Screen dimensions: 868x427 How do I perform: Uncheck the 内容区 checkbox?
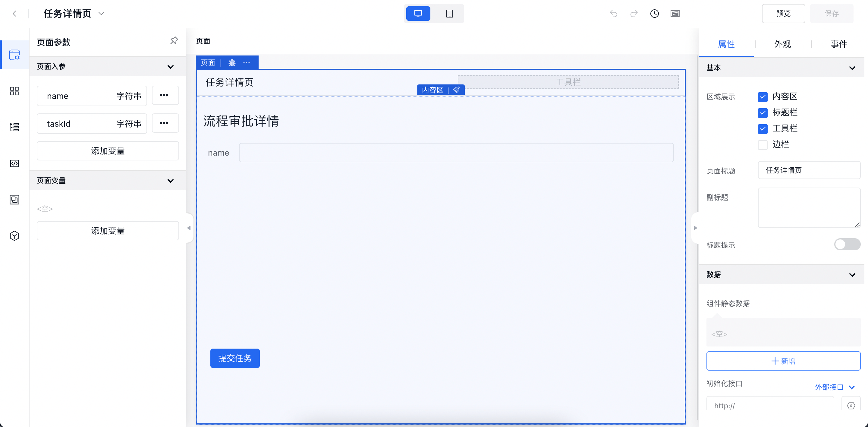763,97
